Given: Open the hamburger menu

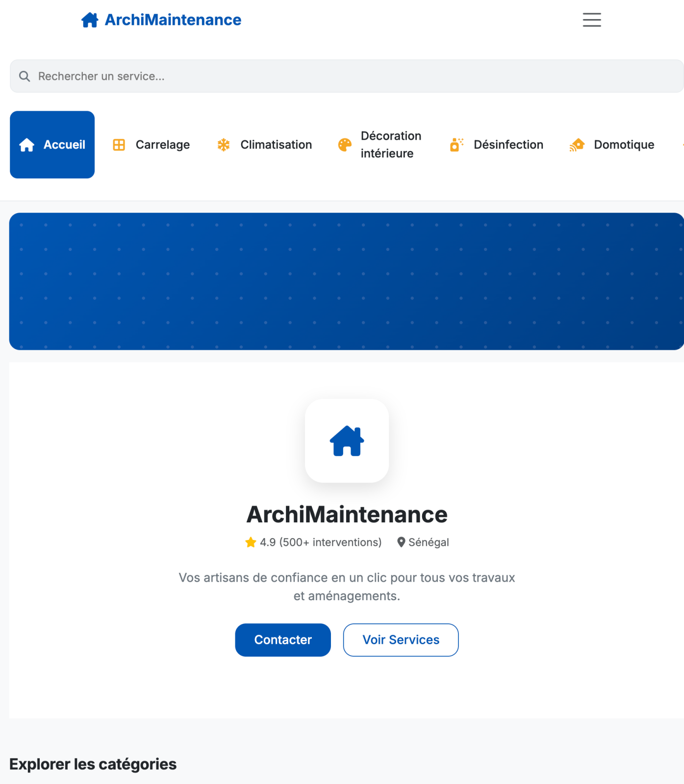Looking at the screenshot, I should 592,20.
